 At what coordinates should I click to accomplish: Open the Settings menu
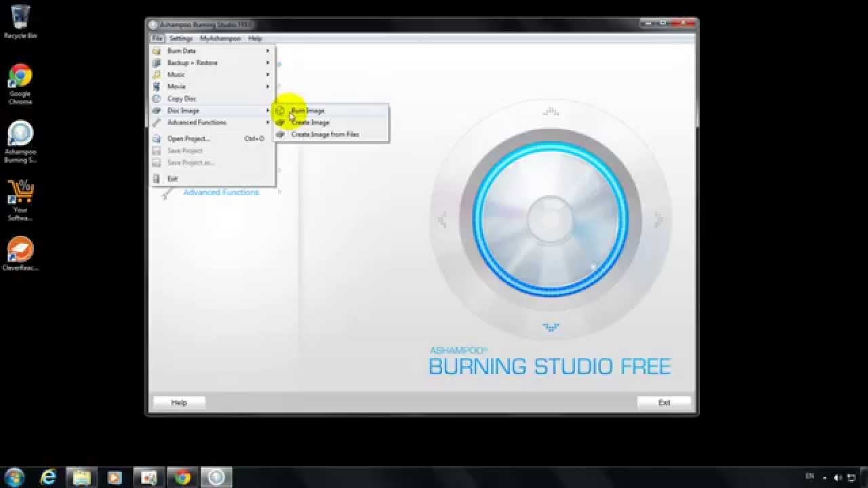point(181,39)
